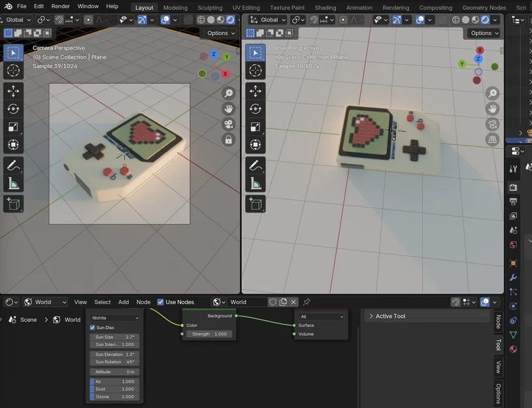
Task: Open the View Layer properties tab
Action: tap(513, 216)
